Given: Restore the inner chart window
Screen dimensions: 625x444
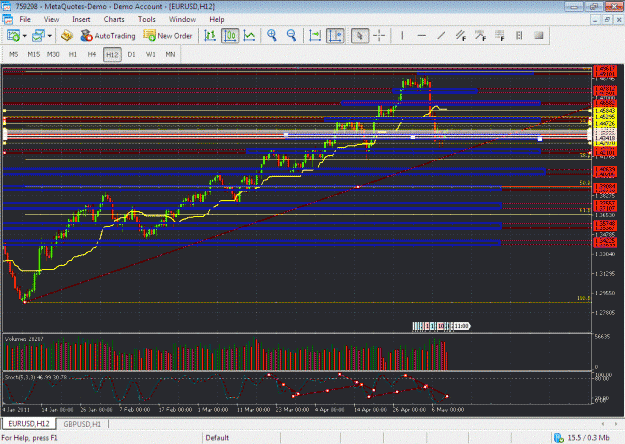Looking at the screenshot, I should pyautogui.click(x=607, y=20).
